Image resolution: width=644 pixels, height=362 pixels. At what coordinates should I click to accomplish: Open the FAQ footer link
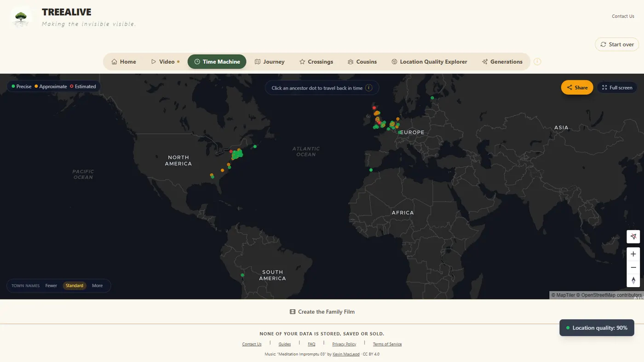(x=311, y=344)
